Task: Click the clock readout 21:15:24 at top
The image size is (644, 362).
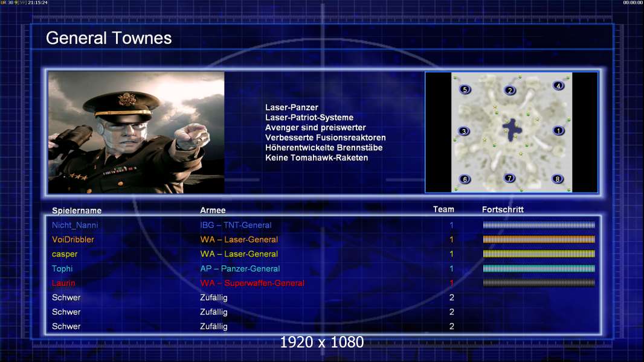Action: pos(37,2)
